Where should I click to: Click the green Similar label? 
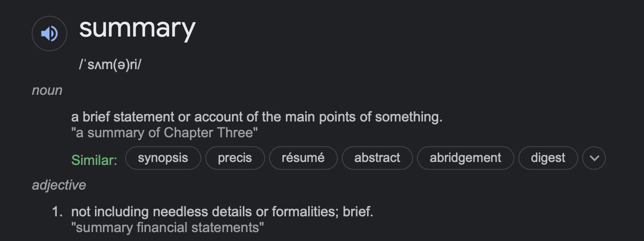point(94,160)
